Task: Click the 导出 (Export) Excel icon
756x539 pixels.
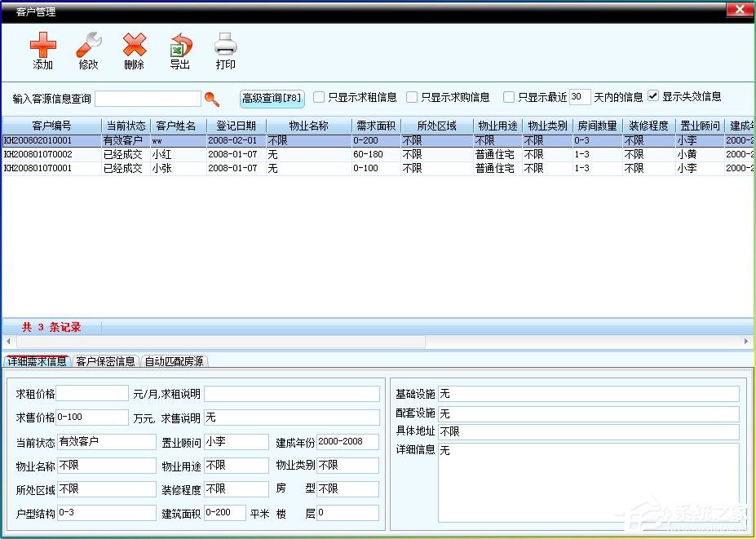Action: (x=179, y=46)
